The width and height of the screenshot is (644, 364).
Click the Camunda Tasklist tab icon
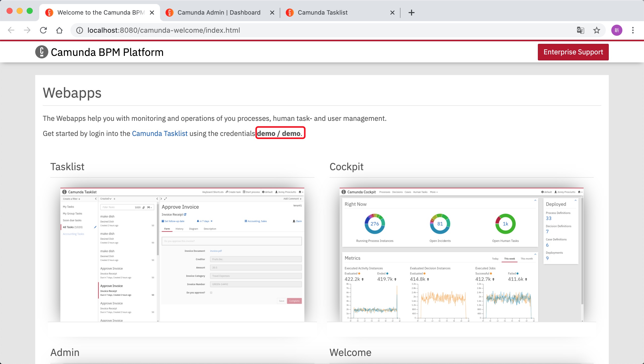coord(290,12)
